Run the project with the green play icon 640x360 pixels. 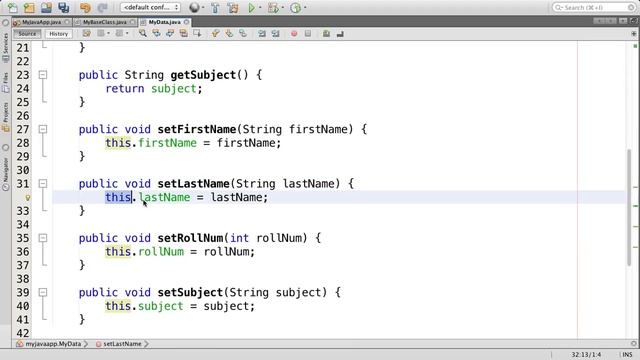251,7
